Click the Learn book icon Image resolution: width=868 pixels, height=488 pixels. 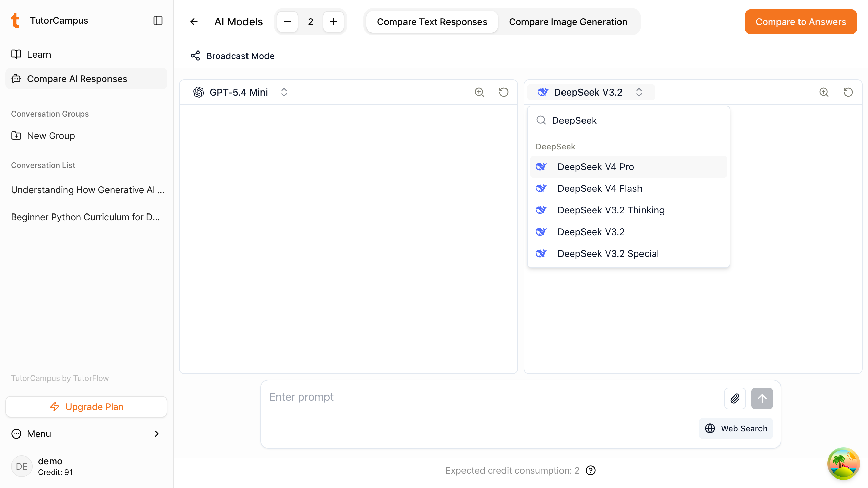click(16, 54)
